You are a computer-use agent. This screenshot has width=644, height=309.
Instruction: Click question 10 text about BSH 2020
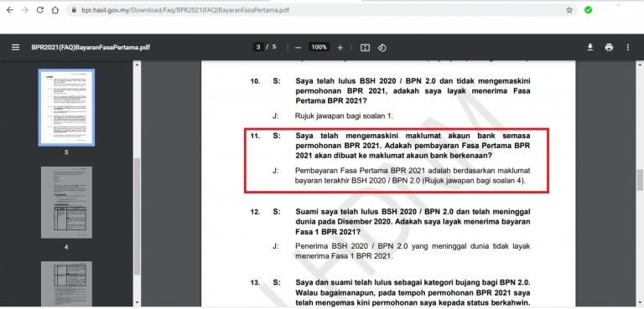413,90
